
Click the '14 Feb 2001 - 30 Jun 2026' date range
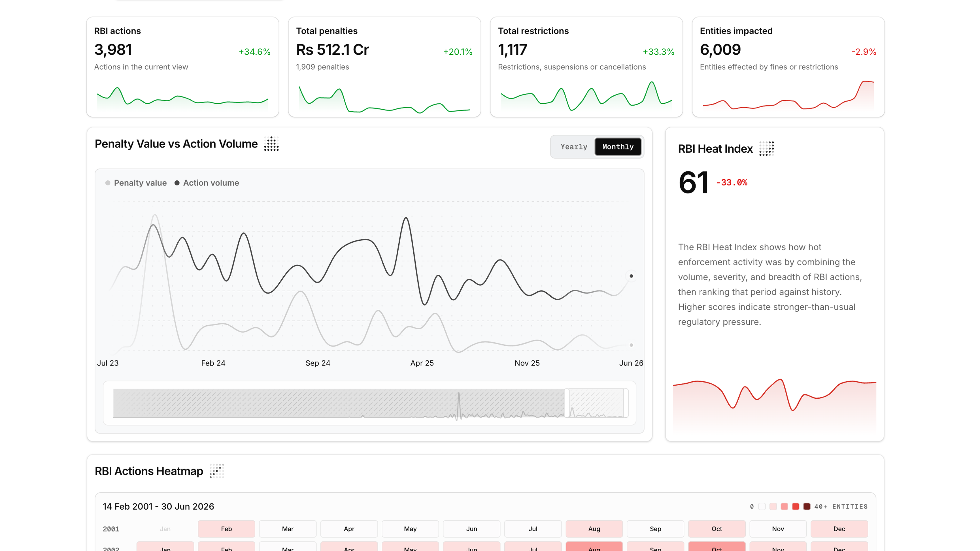pos(158,507)
